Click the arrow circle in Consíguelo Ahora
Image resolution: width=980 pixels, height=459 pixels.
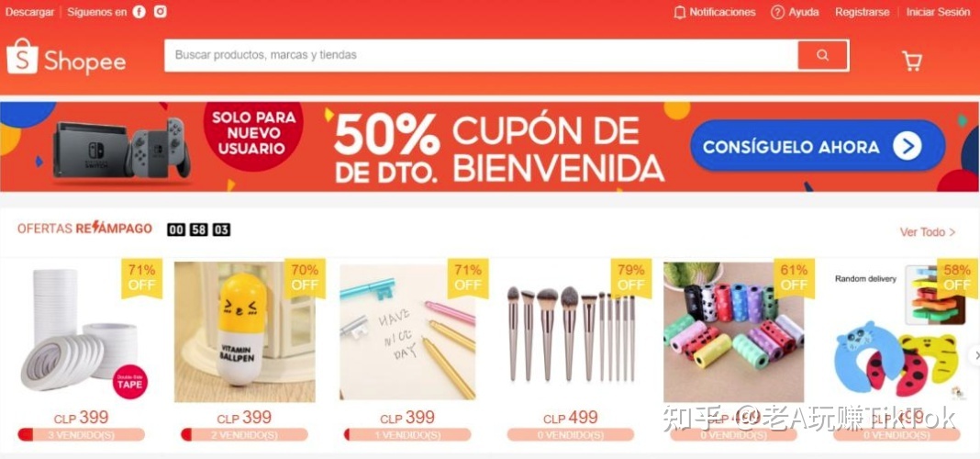click(907, 147)
